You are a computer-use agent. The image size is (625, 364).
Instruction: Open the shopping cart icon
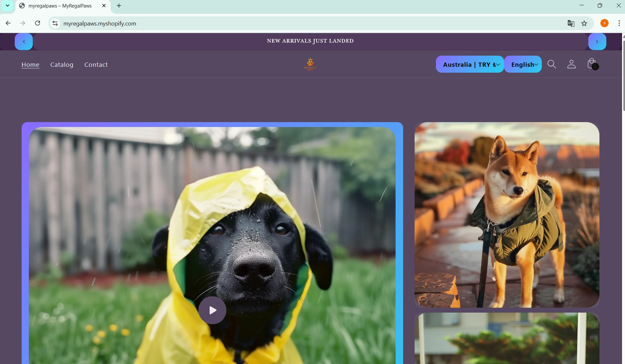pyautogui.click(x=592, y=64)
